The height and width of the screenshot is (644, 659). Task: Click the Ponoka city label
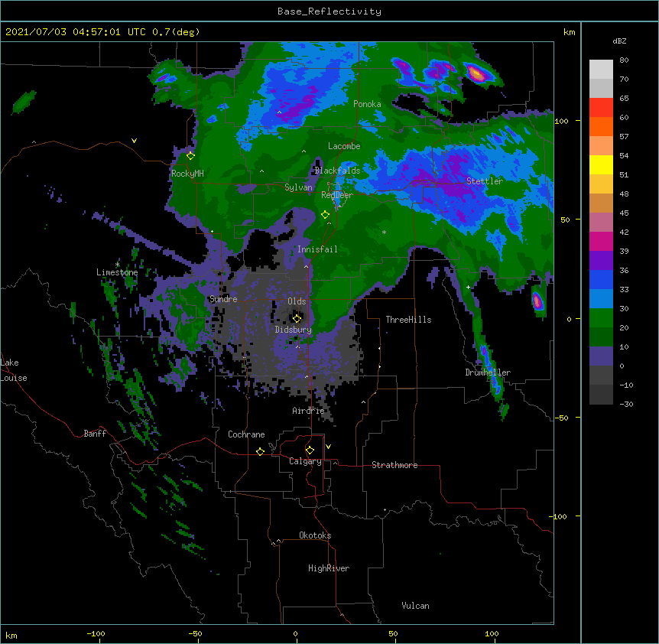click(367, 104)
